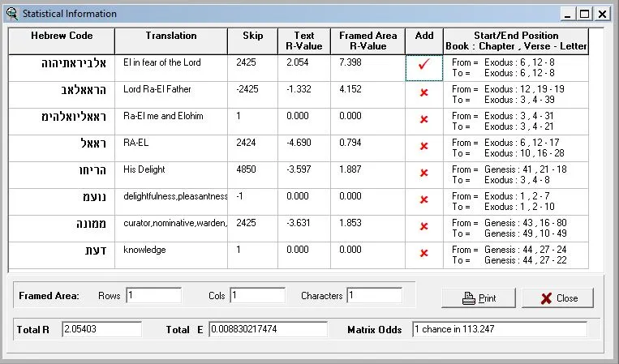
Task: Click the red X for knowledge row
Action: pyautogui.click(x=423, y=254)
